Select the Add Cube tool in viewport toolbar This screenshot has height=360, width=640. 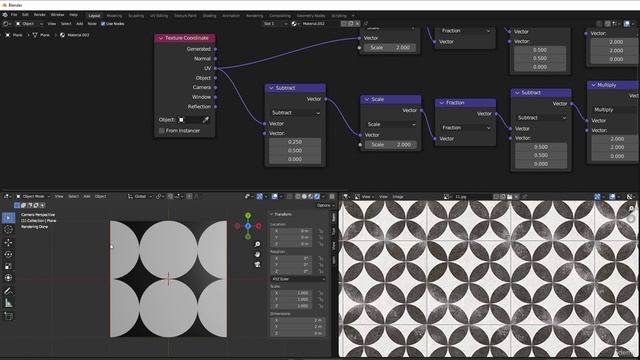pyautogui.click(x=8, y=316)
